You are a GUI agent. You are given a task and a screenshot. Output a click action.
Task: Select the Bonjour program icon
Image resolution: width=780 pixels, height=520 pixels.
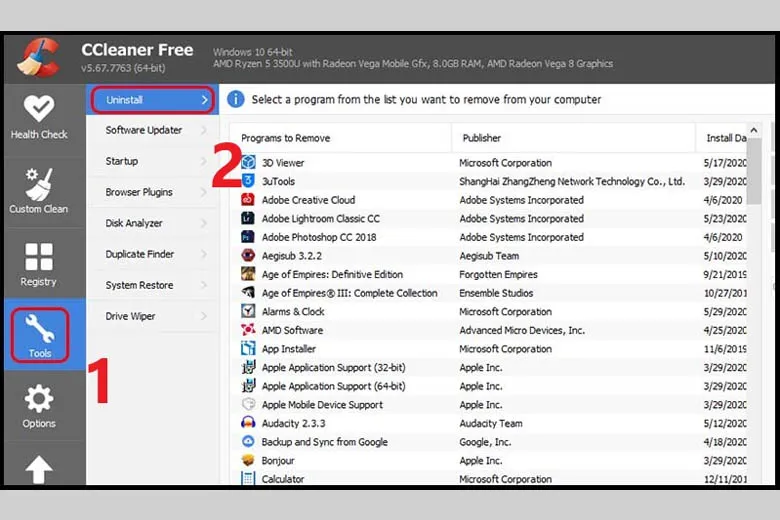[x=248, y=460]
